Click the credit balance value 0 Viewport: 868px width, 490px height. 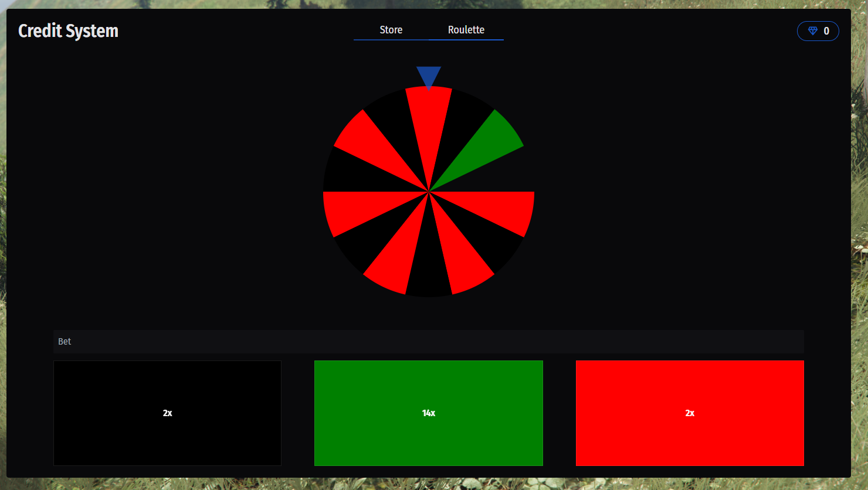click(826, 31)
